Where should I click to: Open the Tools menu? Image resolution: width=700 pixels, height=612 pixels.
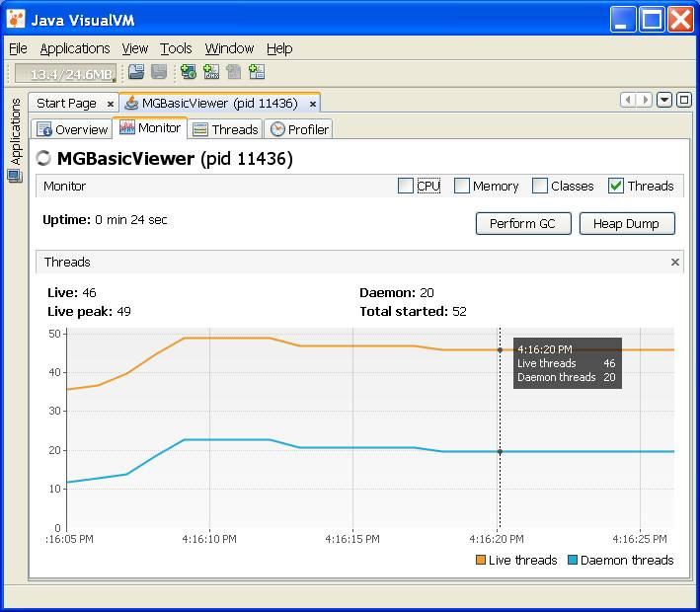[176, 48]
